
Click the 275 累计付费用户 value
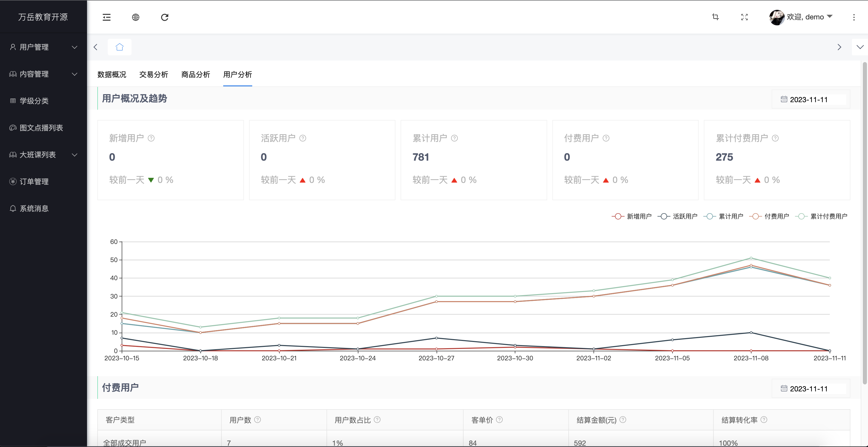724,157
